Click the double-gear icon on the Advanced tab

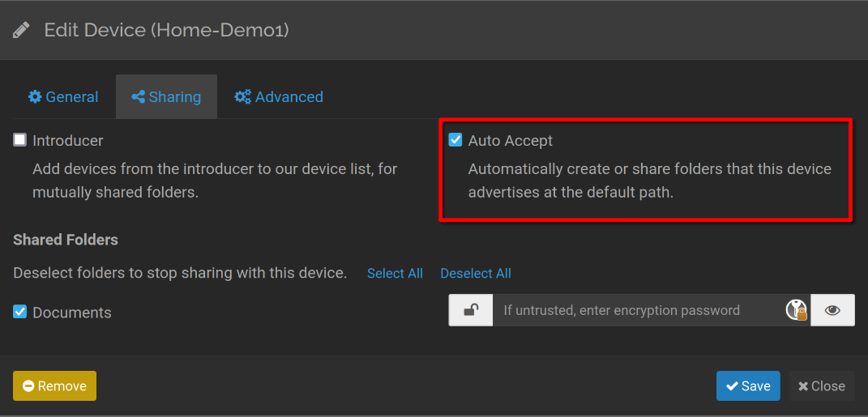(242, 97)
